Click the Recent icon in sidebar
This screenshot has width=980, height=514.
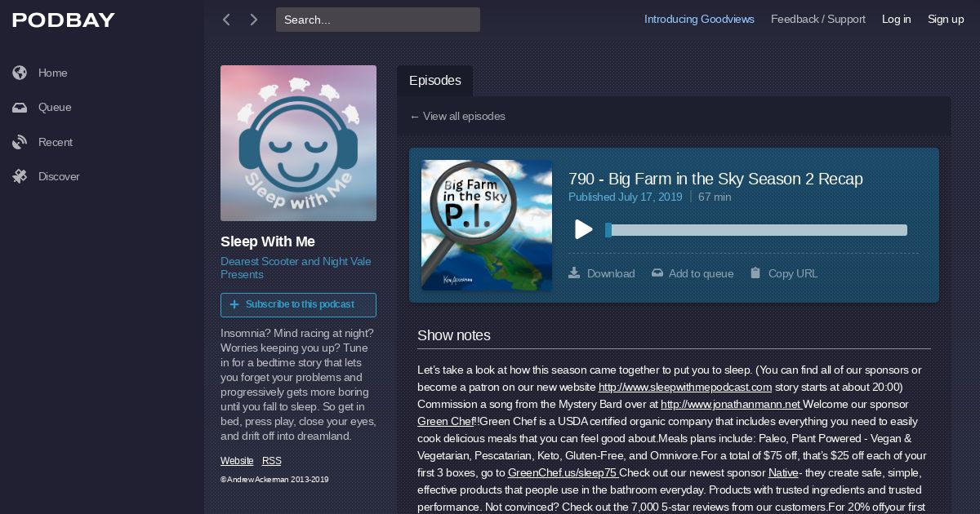click(x=20, y=142)
